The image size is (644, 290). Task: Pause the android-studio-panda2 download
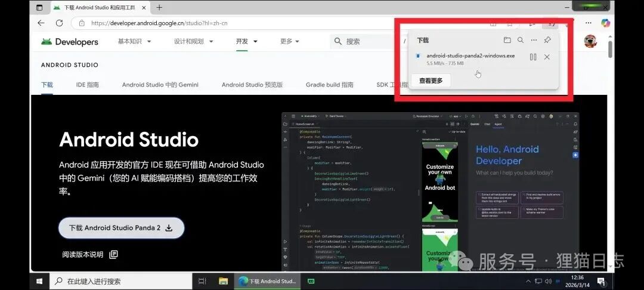click(533, 57)
